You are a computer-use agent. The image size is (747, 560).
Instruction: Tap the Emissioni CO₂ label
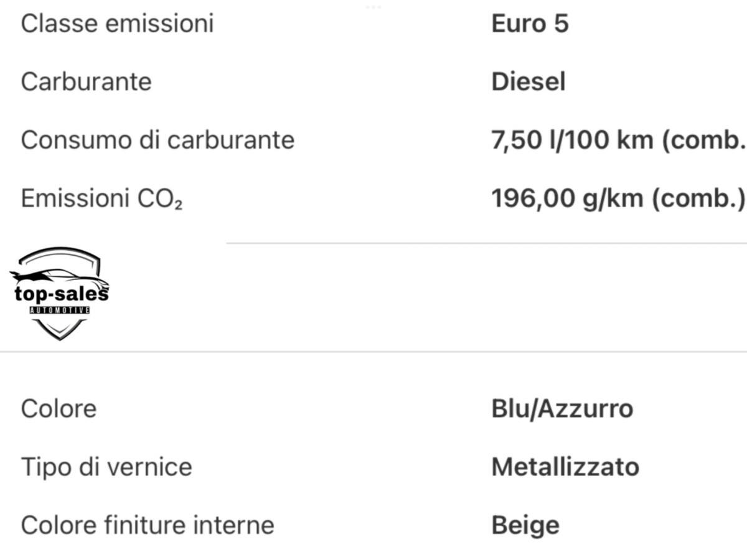(101, 198)
